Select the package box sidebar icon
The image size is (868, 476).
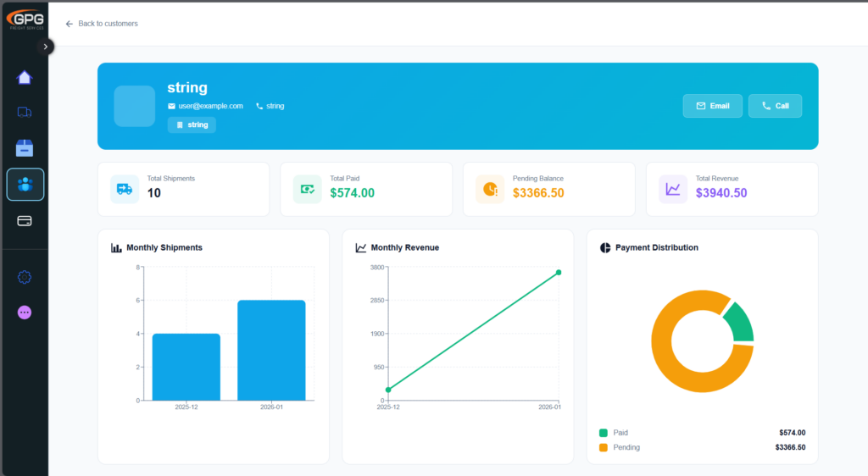25,148
